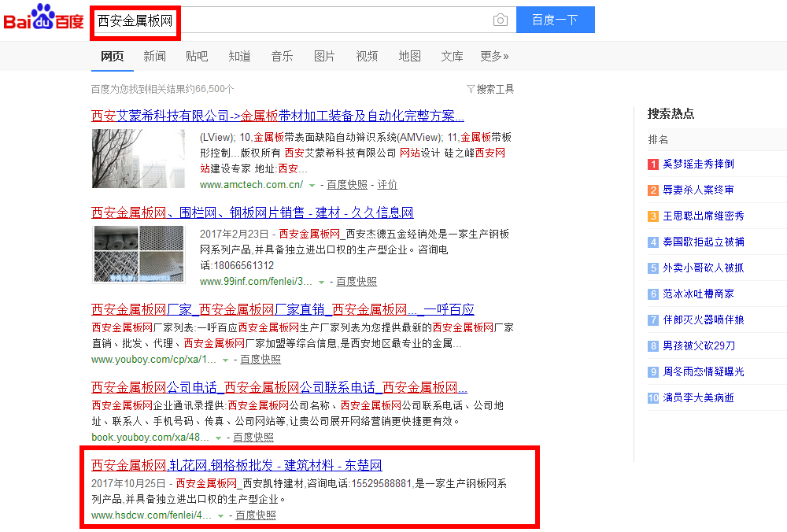Image resolution: width=787 pixels, height=532 pixels.
Task: Expand dropdown arrow next to www.youboy.com URL
Action: pyautogui.click(x=225, y=360)
